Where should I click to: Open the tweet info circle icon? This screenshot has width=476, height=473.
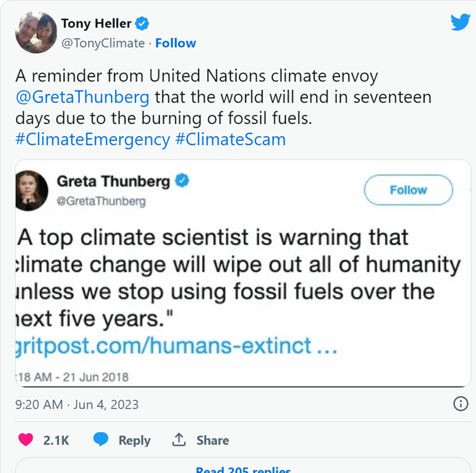(461, 404)
